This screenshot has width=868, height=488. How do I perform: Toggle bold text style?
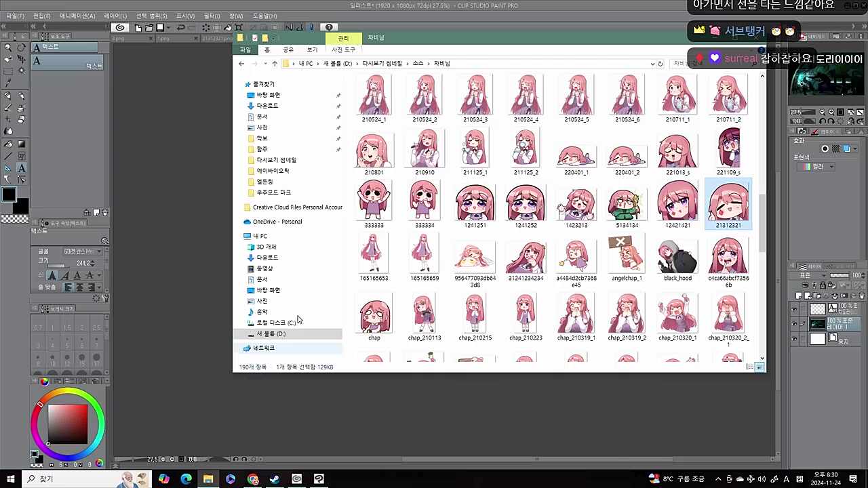52,276
